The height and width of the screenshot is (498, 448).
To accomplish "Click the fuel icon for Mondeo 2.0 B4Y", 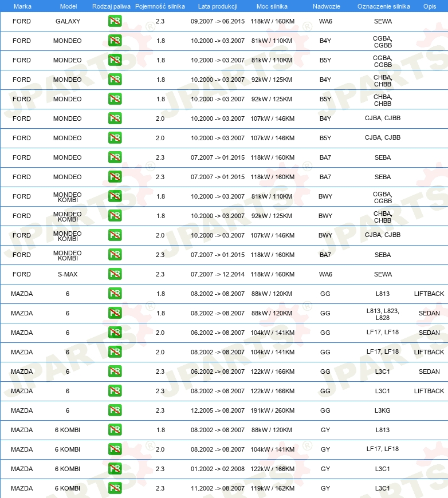I will pos(115,118).
